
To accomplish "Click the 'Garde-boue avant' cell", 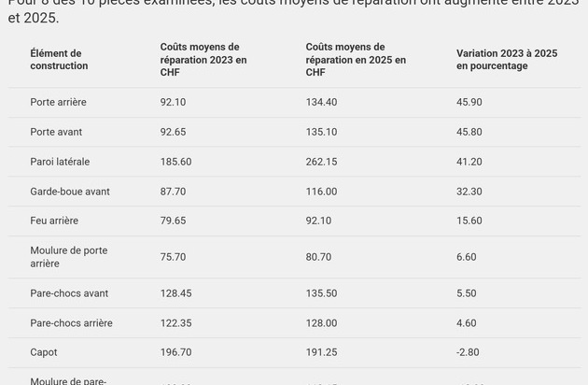I will 70,192.
